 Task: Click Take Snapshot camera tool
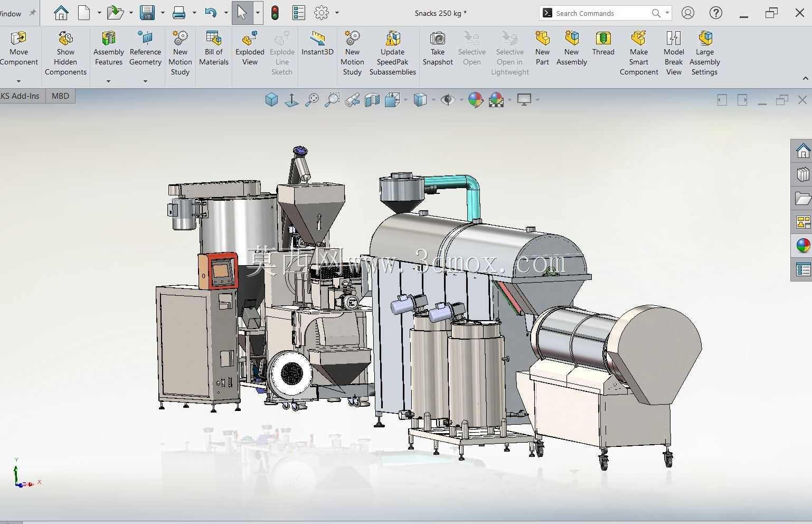click(438, 48)
